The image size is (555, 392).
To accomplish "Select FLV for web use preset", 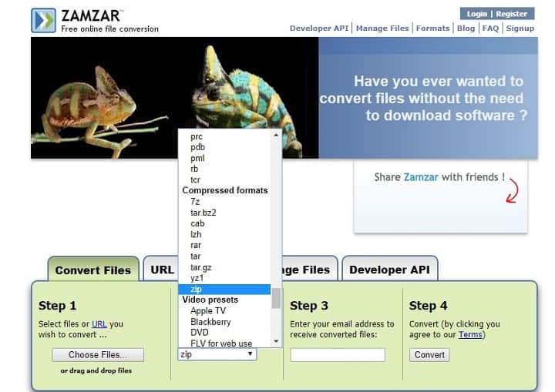I will point(224,343).
